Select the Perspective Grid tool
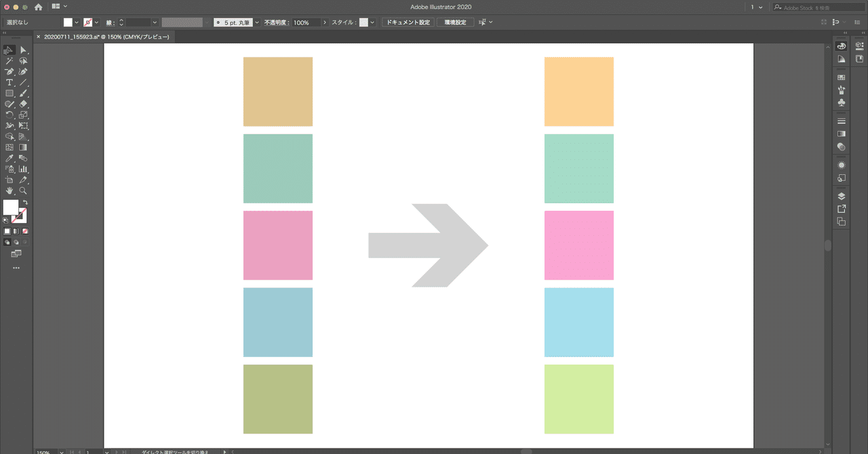The height and width of the screenshot is (454, 868). coord(23,136)
